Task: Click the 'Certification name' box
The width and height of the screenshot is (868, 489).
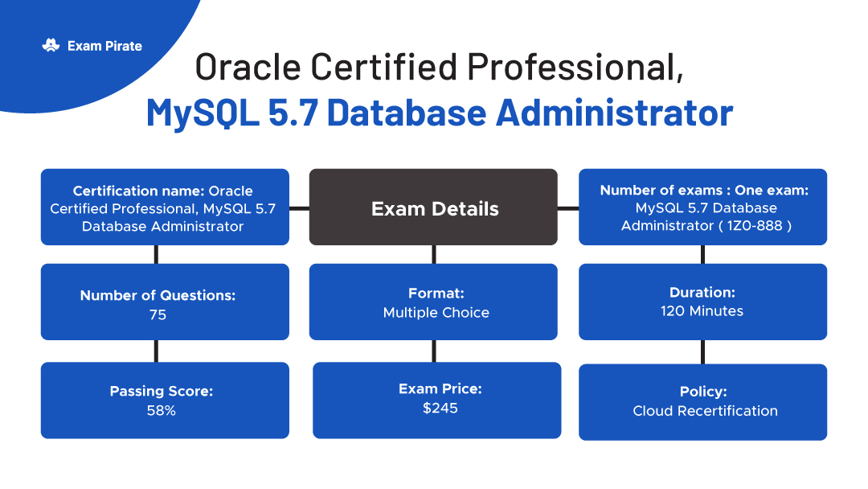Action: [165, 208]
